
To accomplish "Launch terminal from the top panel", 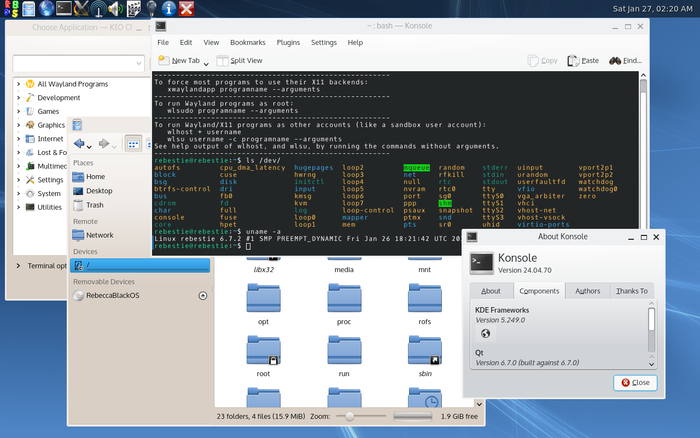I will 63,10.
